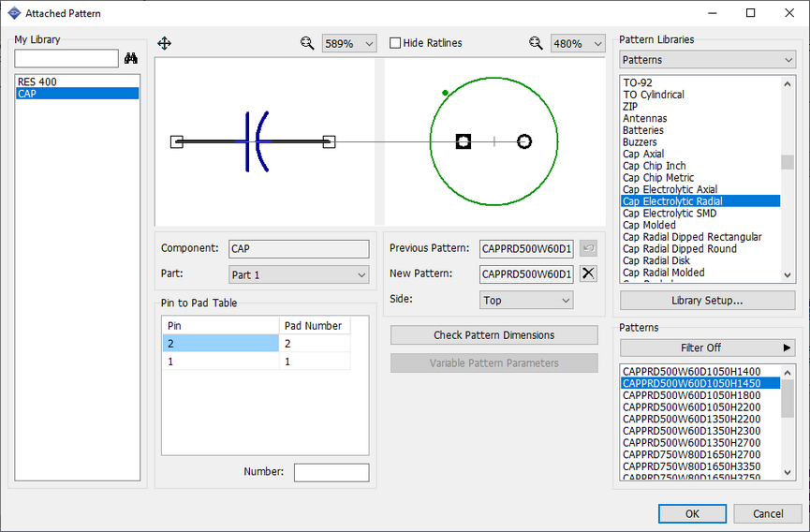Open the 480% zoom dropdown
Image resolution: width=810 pixels, height=532 pixels.
click(x=578, y=43)
